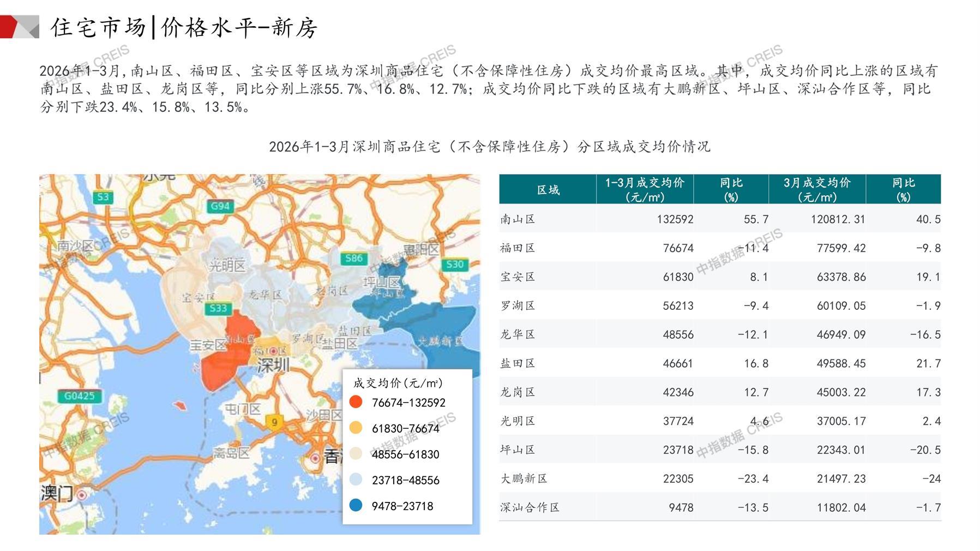The height and width of the screenshot is (551, 980).
Task: Select the S86 road marker
Action: [353, 258]
